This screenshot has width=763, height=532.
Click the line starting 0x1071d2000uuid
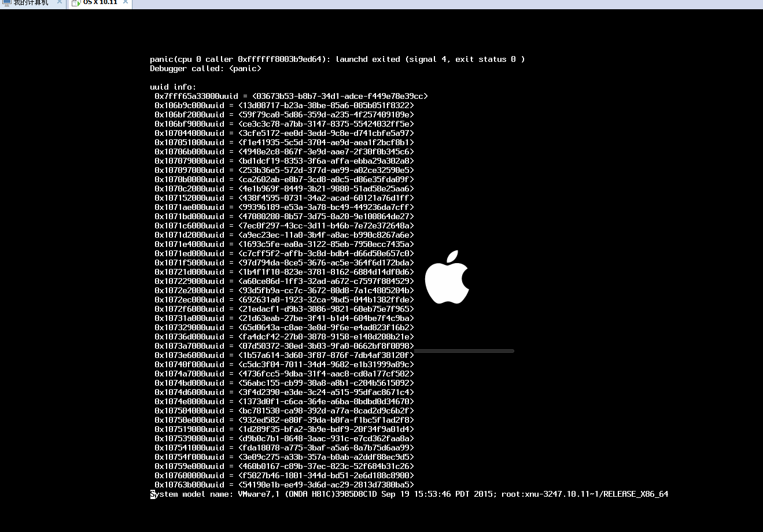tap(284, 235)
